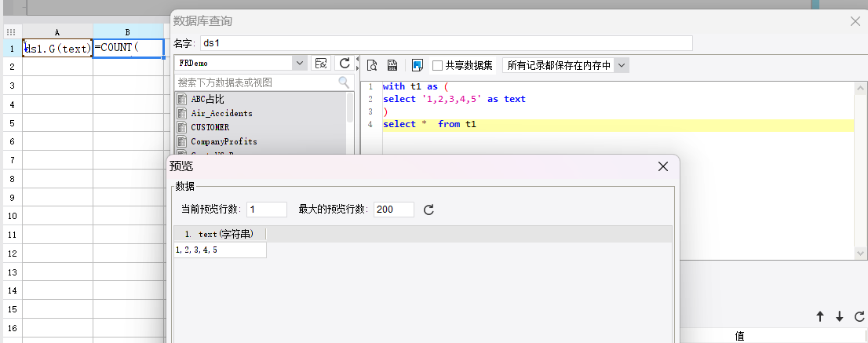Select the CUSTOMER table
The height and width of the screenshot is (343, 868).
(210, 127)
